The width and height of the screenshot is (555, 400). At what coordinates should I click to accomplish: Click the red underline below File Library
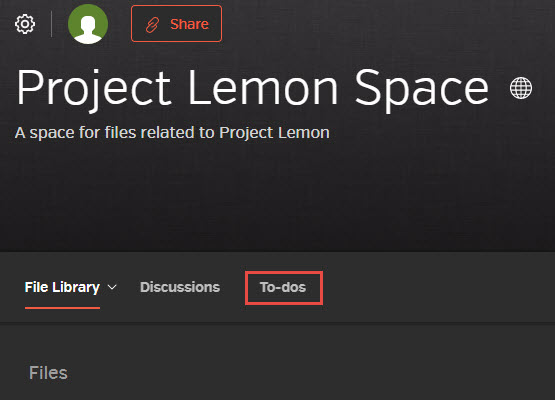[62, 308]
